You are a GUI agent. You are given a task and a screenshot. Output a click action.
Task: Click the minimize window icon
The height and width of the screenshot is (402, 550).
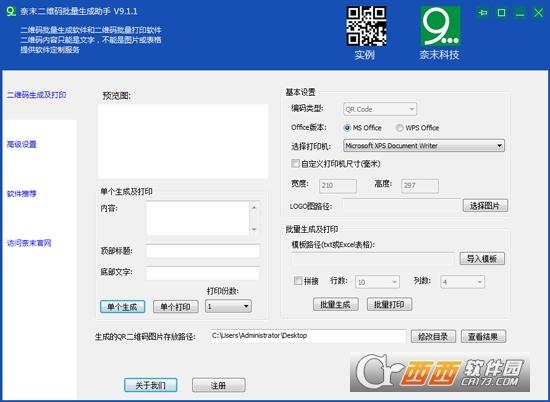pyautogui.click(x=520, y=14)
